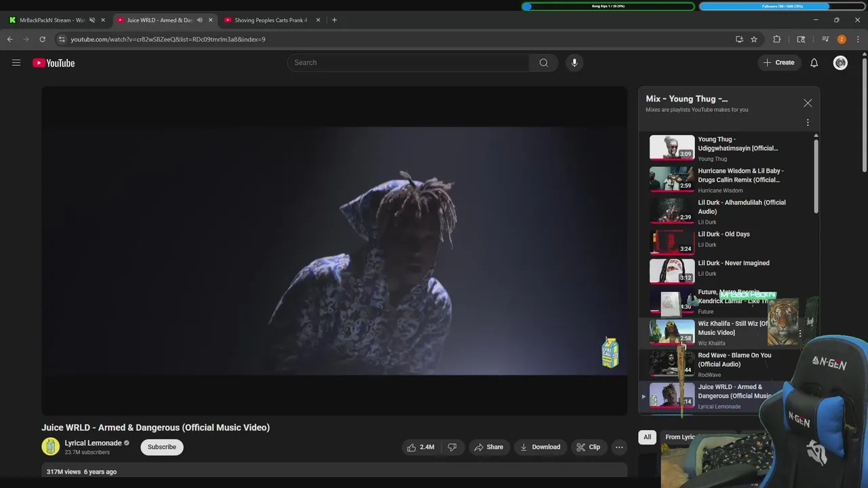Open a new browser tab
Image resolution: width=868 pixels, height=488 pixels.
(x=334, y=20)
